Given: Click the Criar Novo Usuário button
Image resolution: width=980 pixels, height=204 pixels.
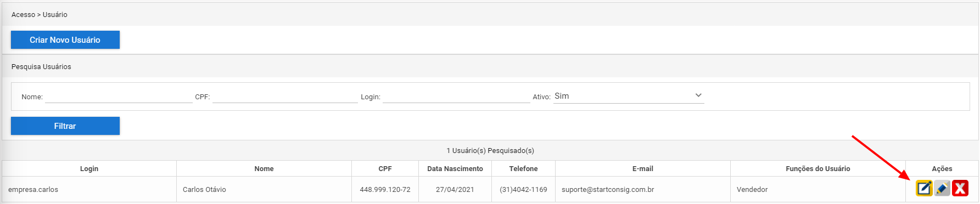Looking at the screenshot, I should [x=65, y=39].
